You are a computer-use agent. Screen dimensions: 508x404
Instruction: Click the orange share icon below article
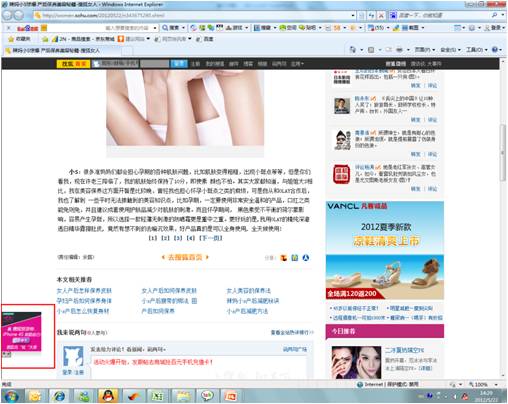click(283, 258)
